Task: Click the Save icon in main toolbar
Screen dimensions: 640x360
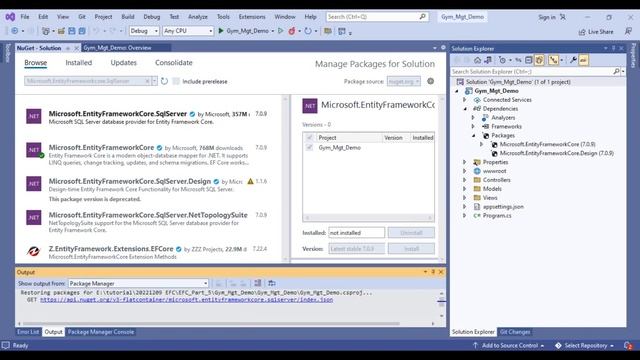Action: point(72,31)
